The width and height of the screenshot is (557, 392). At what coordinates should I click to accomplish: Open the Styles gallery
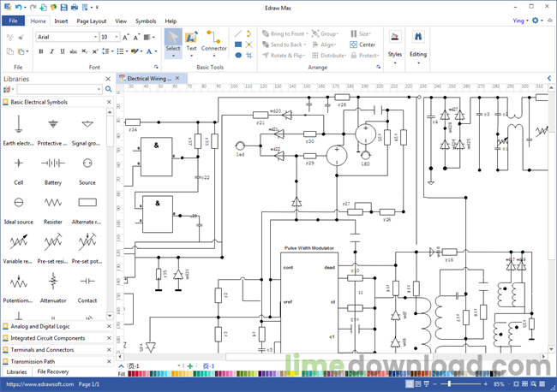395,47
